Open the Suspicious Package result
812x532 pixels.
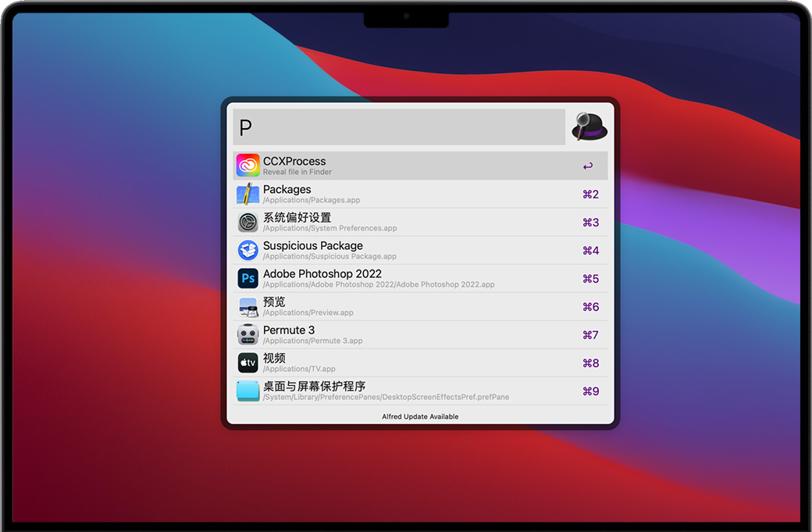(x=420, y=250)
